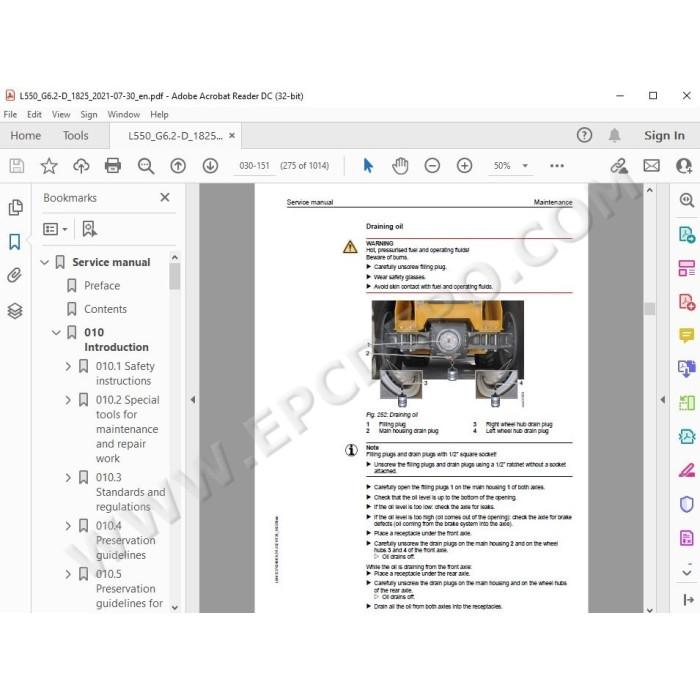Open Create PDF tool icon

687,302
